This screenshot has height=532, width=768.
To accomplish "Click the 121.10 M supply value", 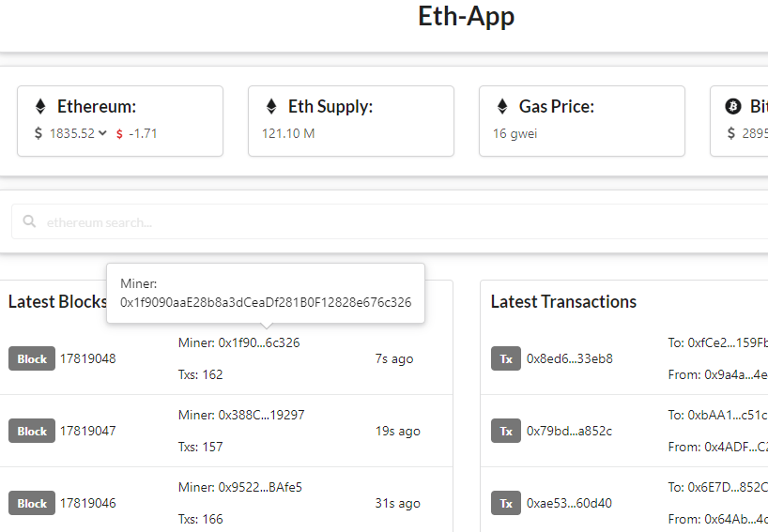I will [x=288, y=133].
